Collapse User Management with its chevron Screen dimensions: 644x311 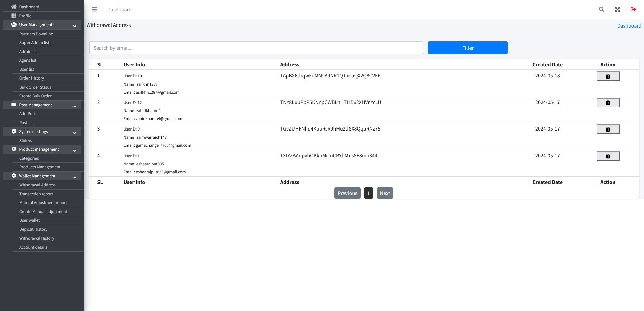coord(75,26)
